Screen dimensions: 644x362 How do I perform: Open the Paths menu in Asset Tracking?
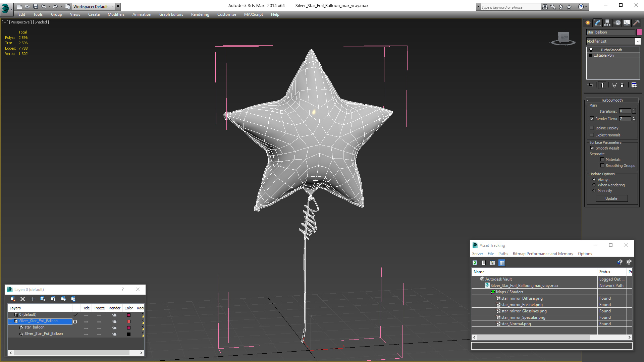[503, 254]
